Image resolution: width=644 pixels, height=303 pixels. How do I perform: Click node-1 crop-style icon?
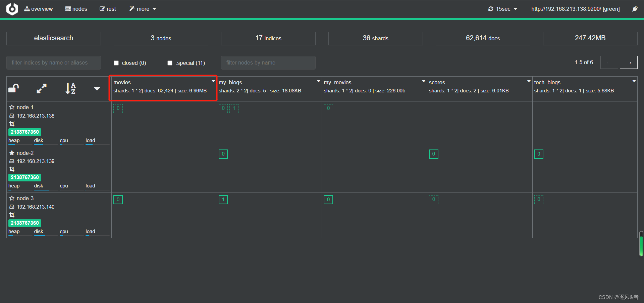point(12,124)
